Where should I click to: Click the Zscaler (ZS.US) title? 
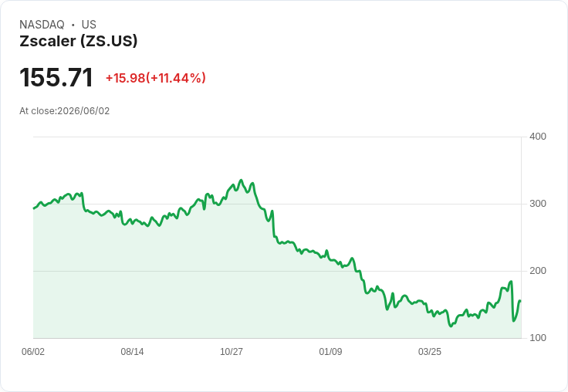[x=79, y=41]
